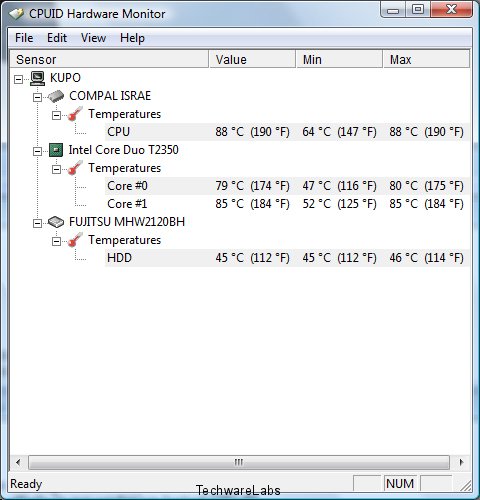Select the Core #1 sensor row
This screenshot has width=480, height=500.
287,204
